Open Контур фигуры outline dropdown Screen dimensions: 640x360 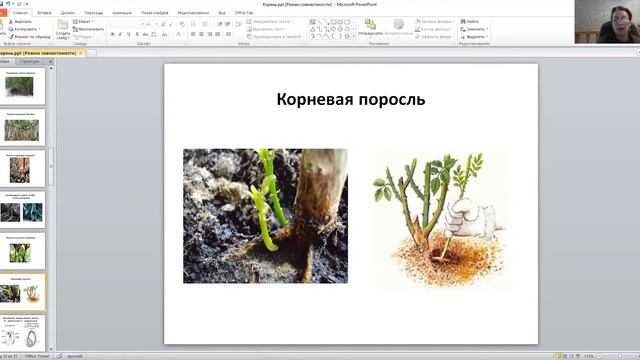point(434,29)
